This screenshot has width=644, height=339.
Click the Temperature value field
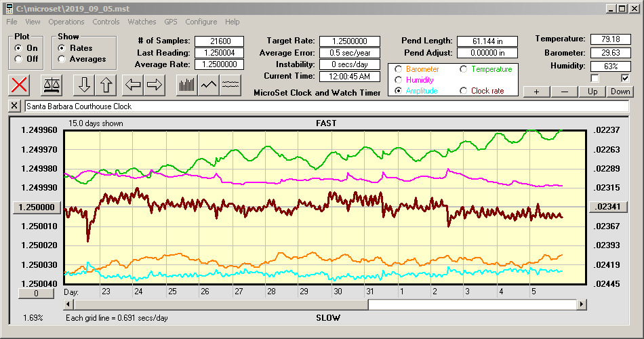(x=610, y=39)
